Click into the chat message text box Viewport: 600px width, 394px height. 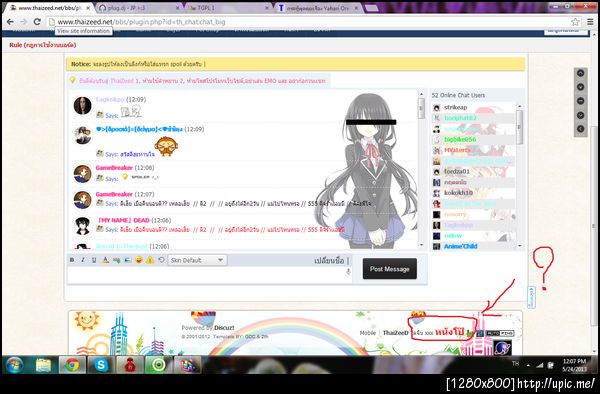(x=209, y=275)
